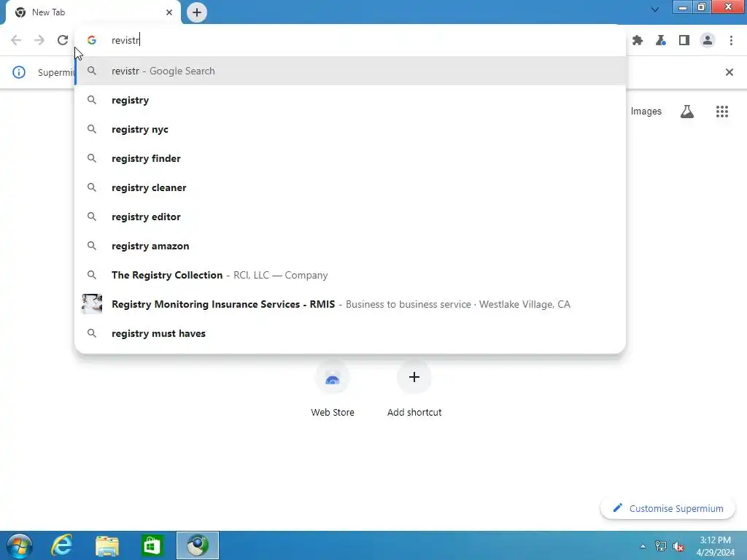Open the Extensions puzzle icon

pyautogui.click(x=638, y=41)
